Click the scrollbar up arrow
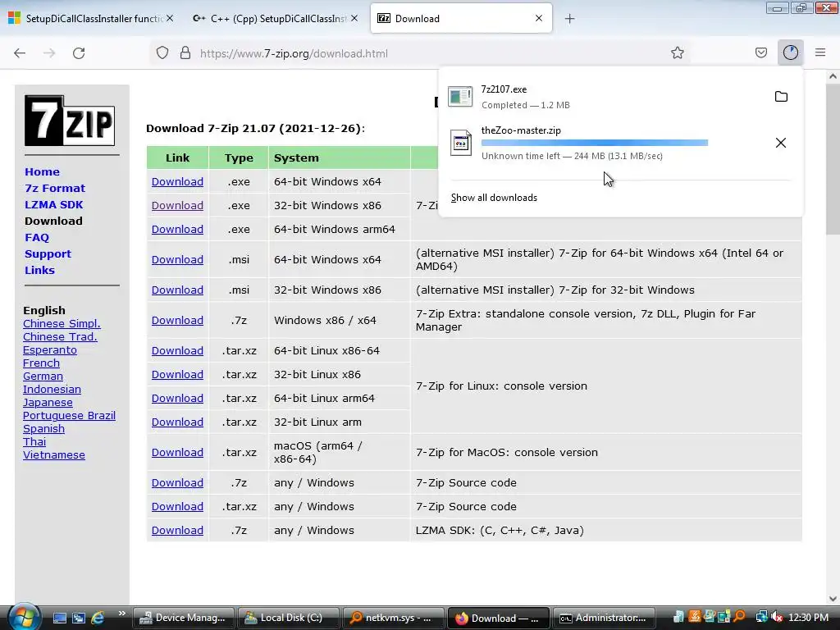Screen dimensions: 840x630 pyautogui.click(x=833, y=76)
